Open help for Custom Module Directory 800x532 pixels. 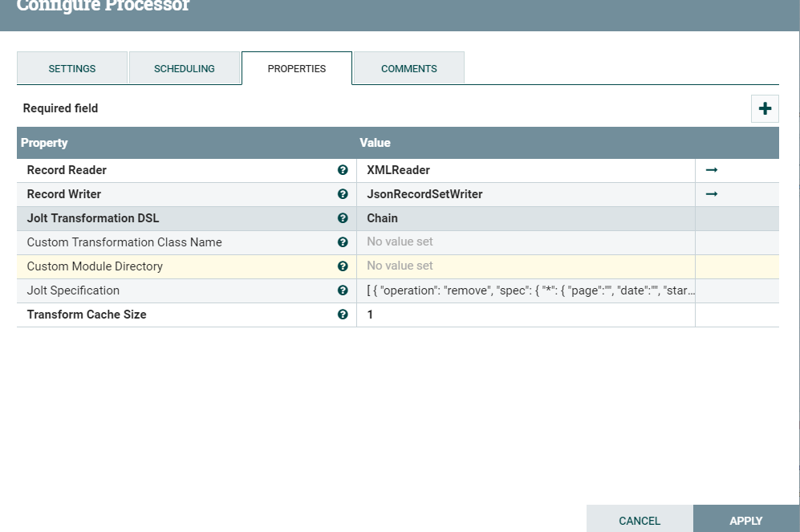pyautogui.click(x=343, y=266)
